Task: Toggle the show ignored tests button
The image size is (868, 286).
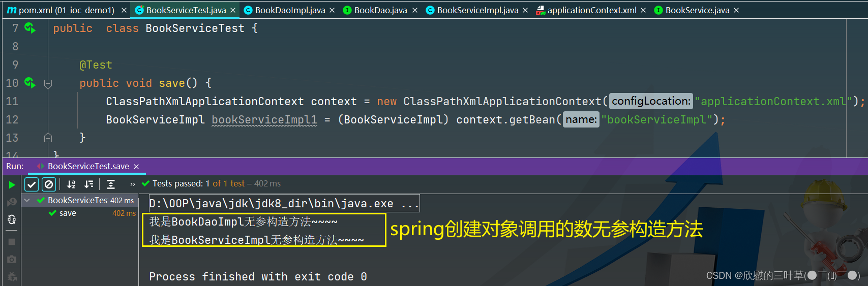Action: 49,184
